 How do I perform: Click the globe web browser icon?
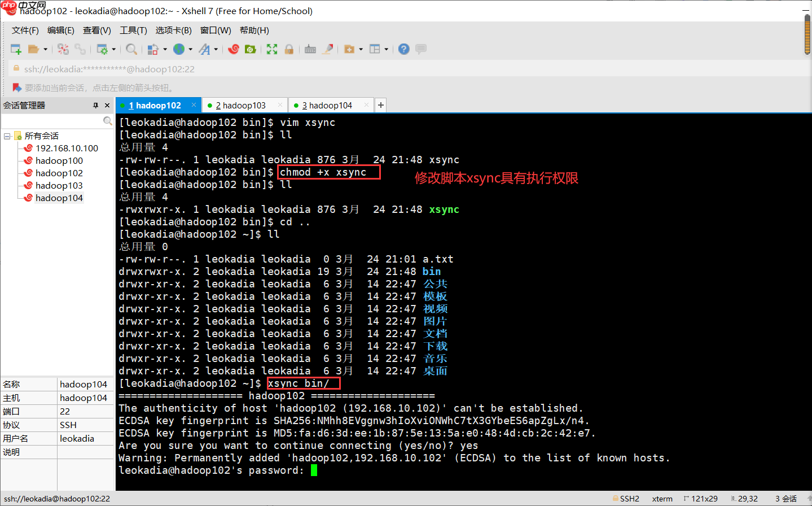(x=179, y=50)
